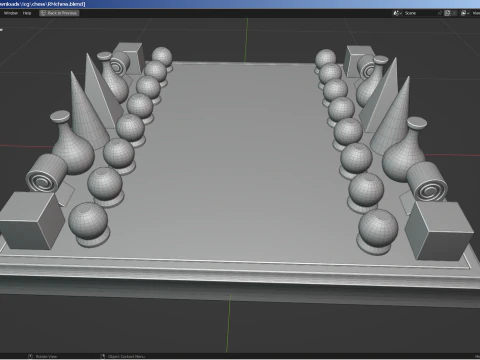Select the cube rook at near-left board corner

pyautogui.click(x=32, y=220)
